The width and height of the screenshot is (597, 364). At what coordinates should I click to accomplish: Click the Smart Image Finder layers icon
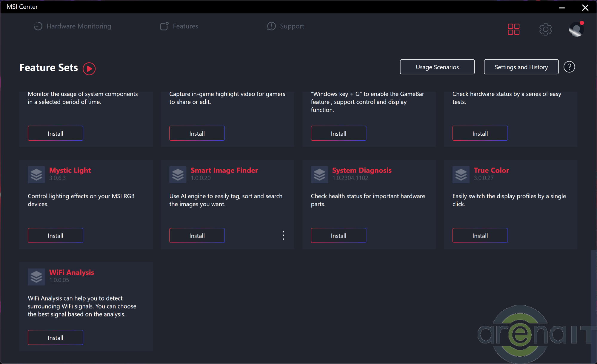[178, 174]
